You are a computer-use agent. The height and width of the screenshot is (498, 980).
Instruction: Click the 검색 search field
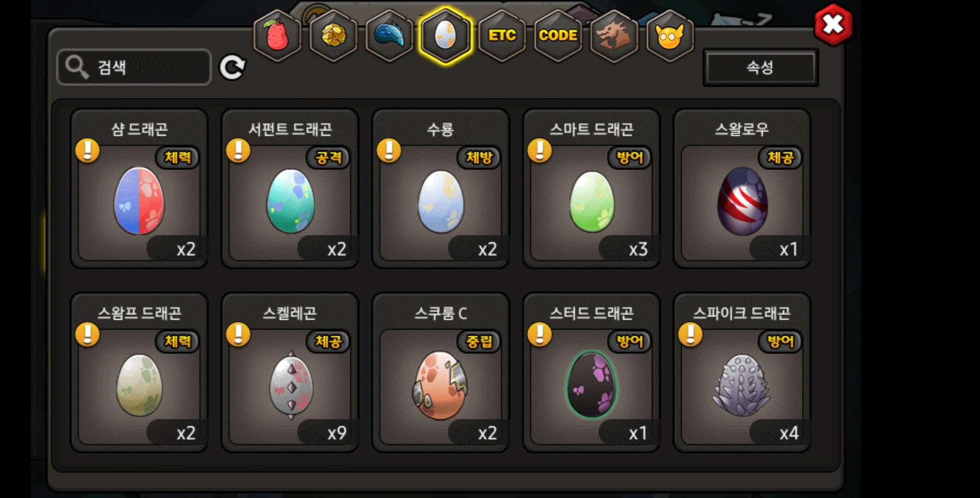[134, 67]
